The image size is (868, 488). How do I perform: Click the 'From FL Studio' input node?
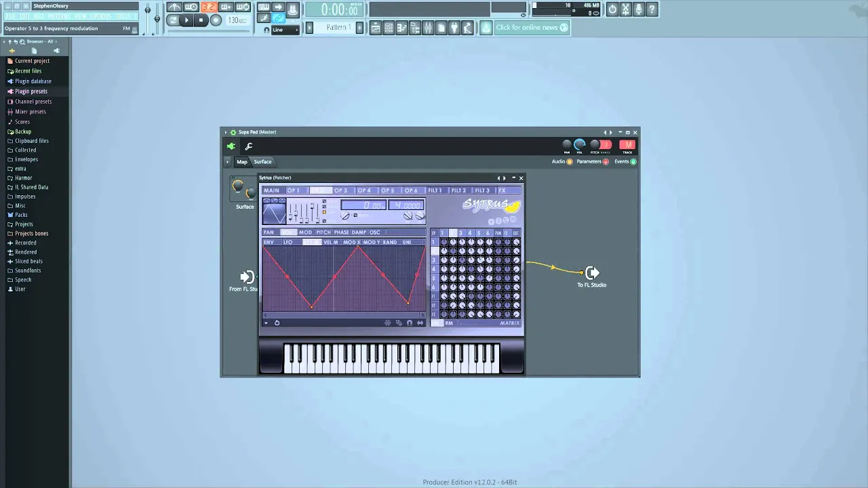[248, 277]
